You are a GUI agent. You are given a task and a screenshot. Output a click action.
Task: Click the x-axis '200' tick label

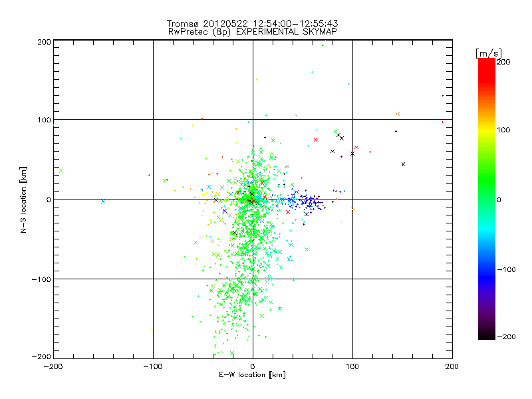click(452, 366)
